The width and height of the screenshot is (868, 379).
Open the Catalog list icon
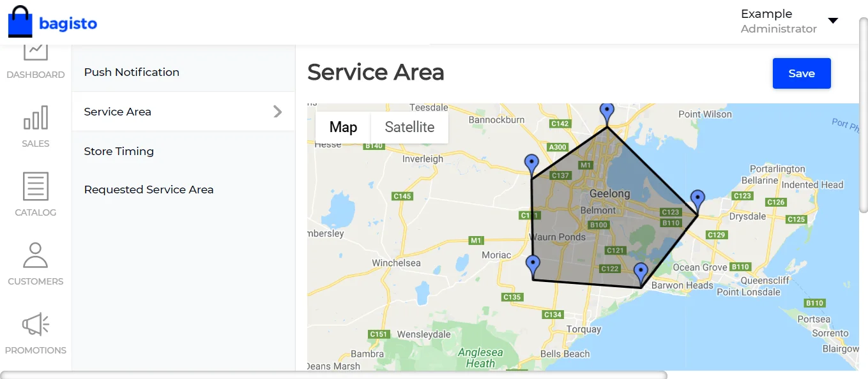(x=35, y=186)
